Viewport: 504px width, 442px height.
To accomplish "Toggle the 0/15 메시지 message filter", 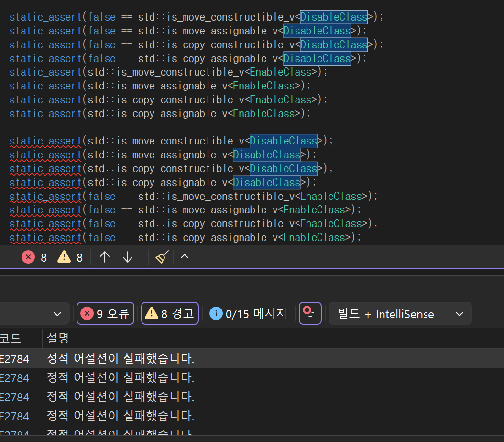I will coord(247,313).
